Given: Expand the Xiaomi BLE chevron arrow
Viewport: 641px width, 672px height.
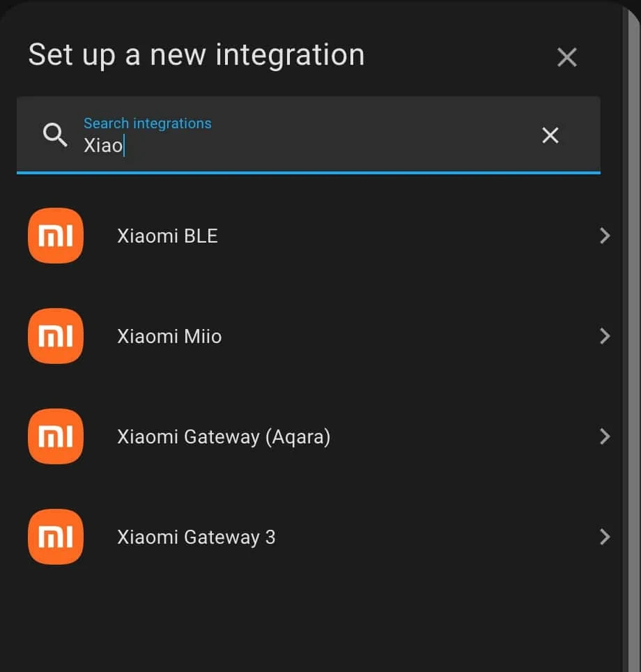Looking at the screenshot, I should [x=604, y=236].
